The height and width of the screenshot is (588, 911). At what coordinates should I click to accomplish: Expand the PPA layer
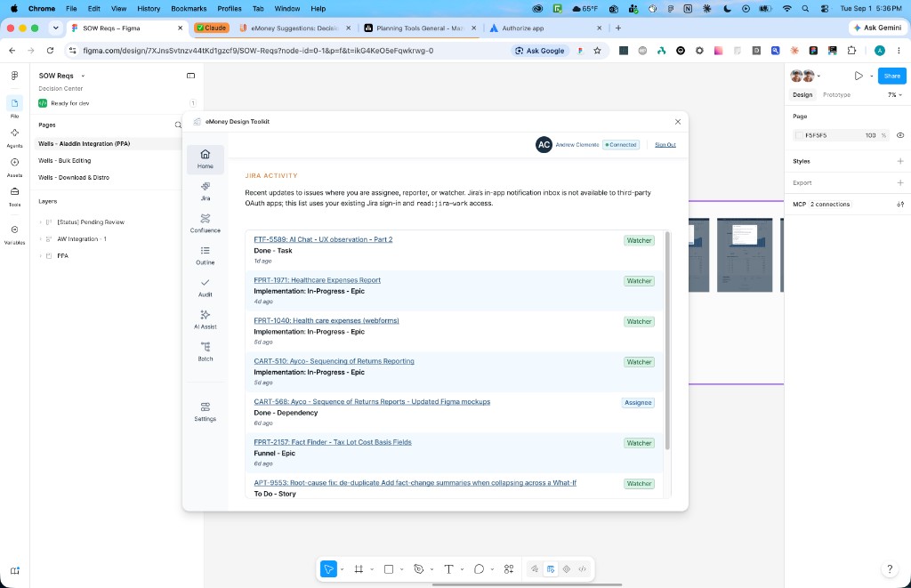40,255
